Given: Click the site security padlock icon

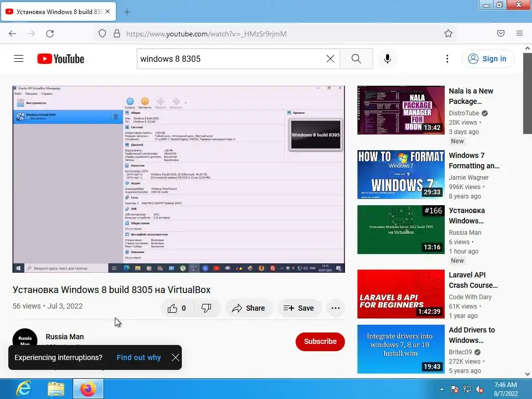Looking at the screenshot, I should pos(117,34).
